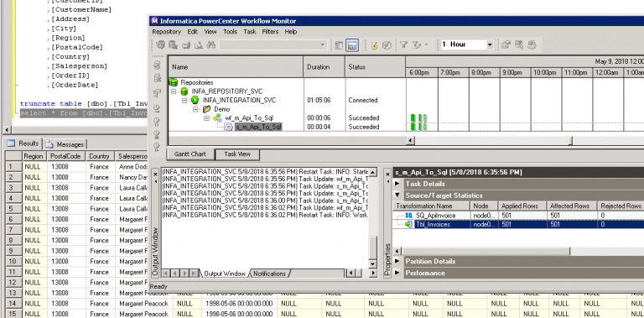Click the top icon in the vertical toolbar

click(158, 65)
